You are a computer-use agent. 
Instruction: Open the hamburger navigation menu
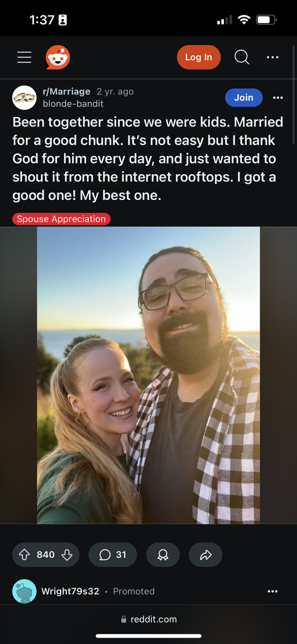tap(24, 57)
